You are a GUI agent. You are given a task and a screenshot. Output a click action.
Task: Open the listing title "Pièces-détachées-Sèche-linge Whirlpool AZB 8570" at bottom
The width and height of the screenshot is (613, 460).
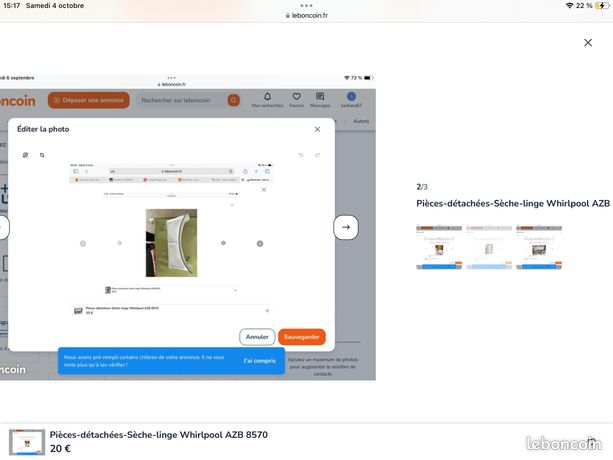pos(159,435)
